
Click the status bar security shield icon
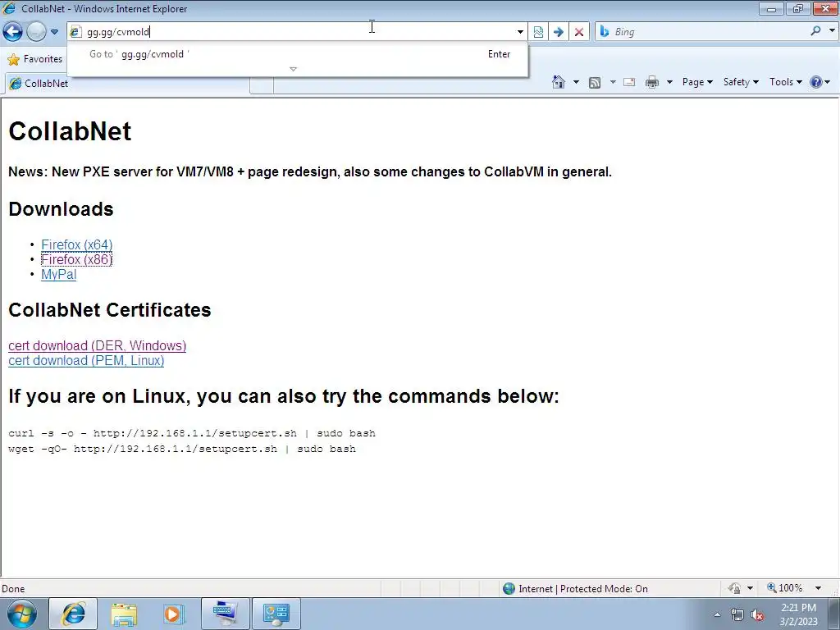(x=734, y=588)
